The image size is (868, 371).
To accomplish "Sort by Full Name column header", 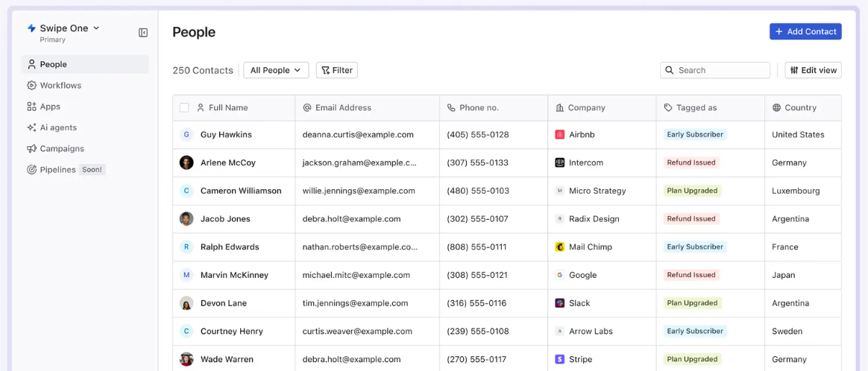I will pos(228,108).
